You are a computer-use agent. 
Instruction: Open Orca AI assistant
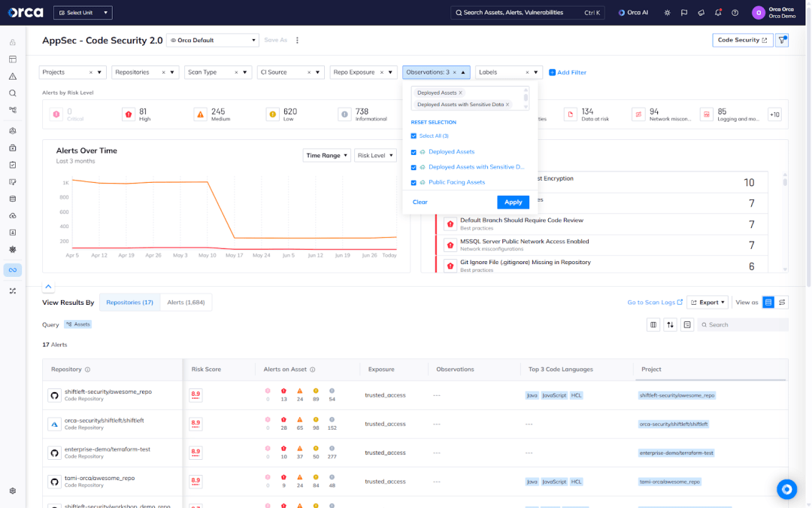click(633, 13)
